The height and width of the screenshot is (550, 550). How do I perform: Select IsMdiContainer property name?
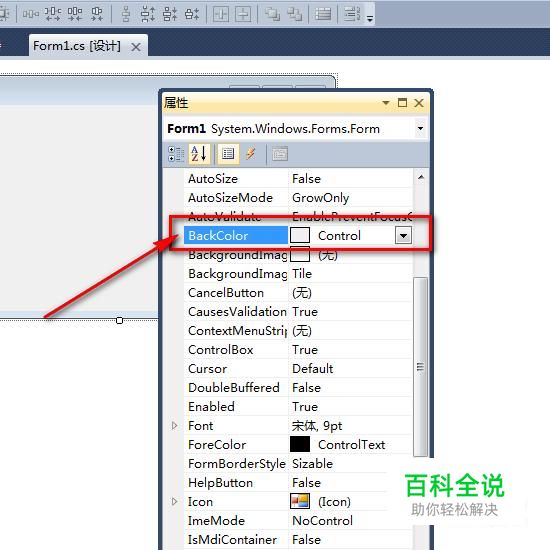[x=232, y=540]
